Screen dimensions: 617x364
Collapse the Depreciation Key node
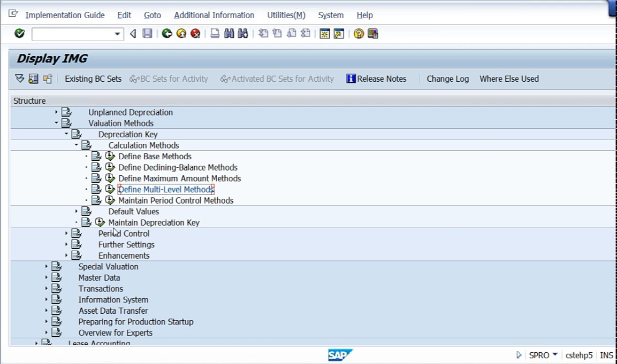(66, 134)
